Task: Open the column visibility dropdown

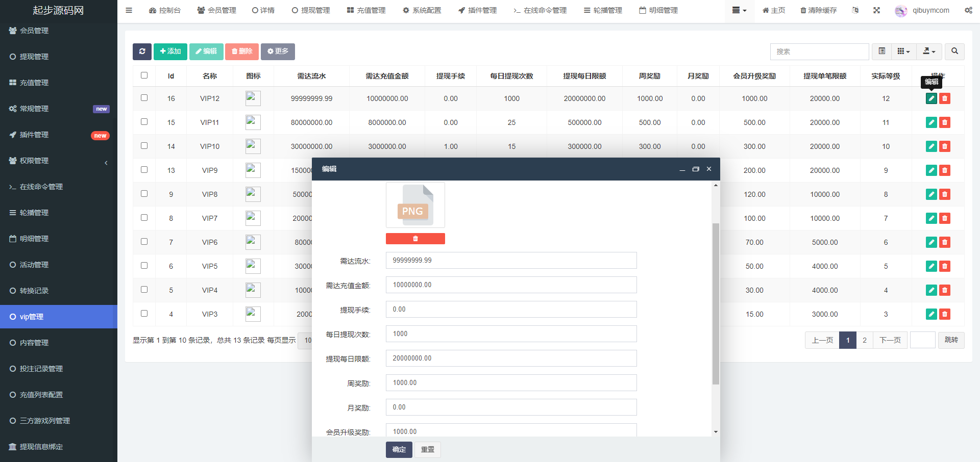Action: tap(903, 52)
